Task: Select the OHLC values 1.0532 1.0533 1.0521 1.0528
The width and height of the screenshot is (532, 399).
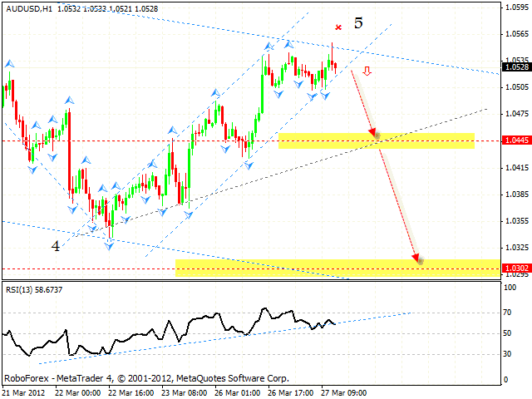Action: point(107,9)
